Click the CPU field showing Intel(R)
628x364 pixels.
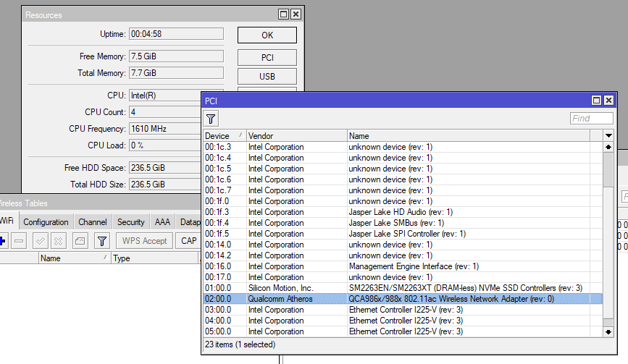coord(165,96)
